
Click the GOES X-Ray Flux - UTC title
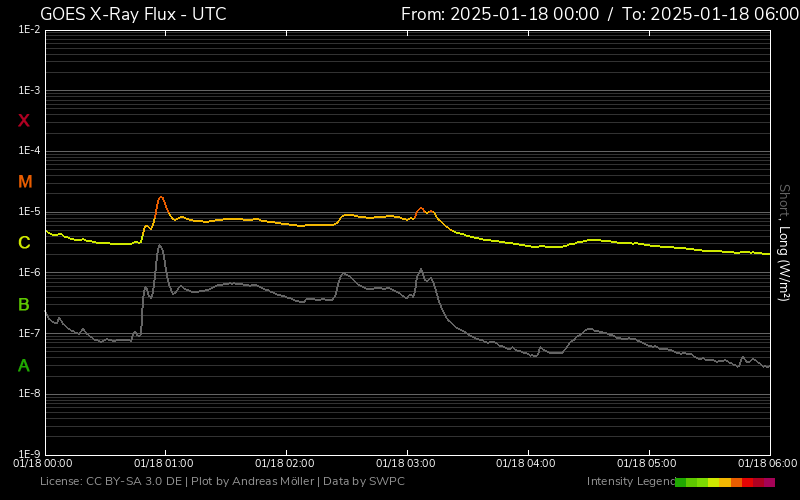coord(133,14)
